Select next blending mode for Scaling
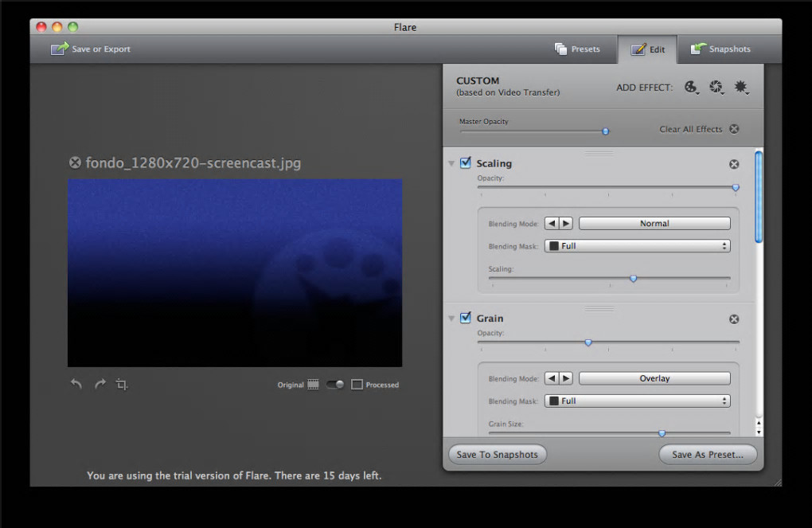 566,223
